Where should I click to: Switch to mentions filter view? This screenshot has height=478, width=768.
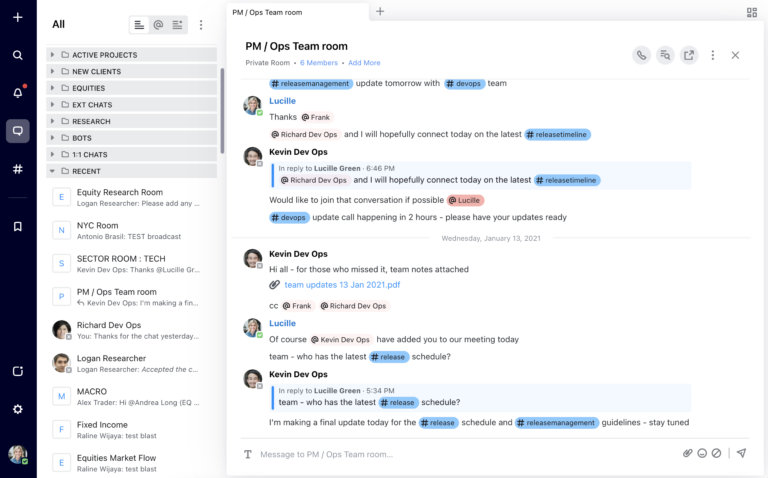(158, 25)
